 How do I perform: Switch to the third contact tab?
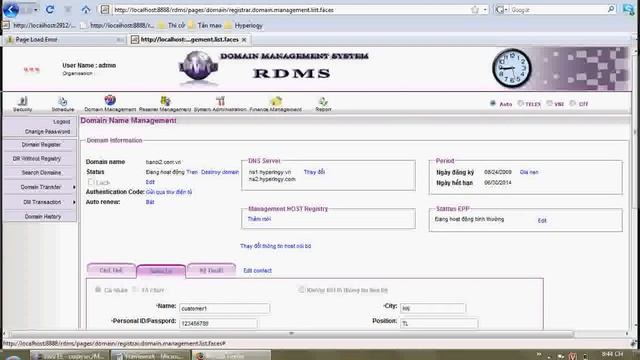211,270
